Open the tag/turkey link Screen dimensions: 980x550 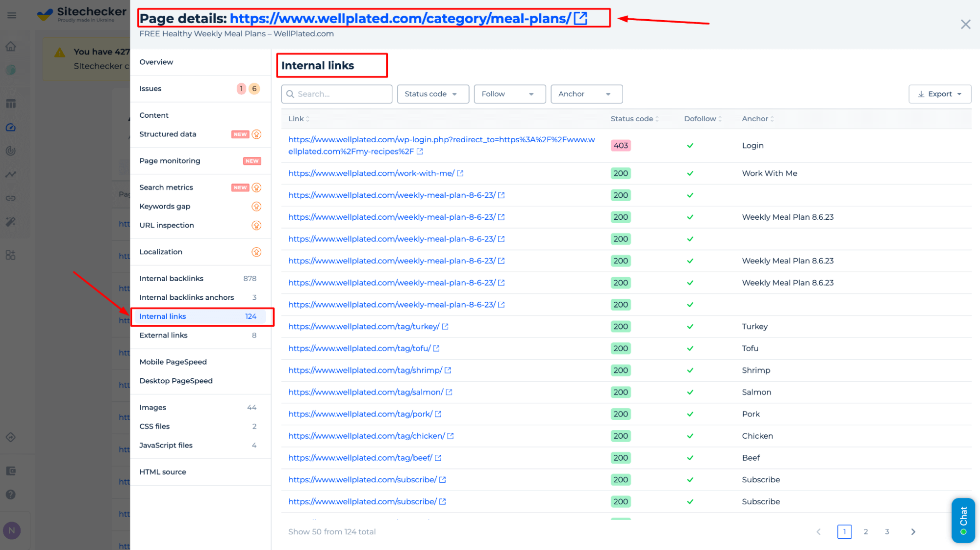coord(364,327)
